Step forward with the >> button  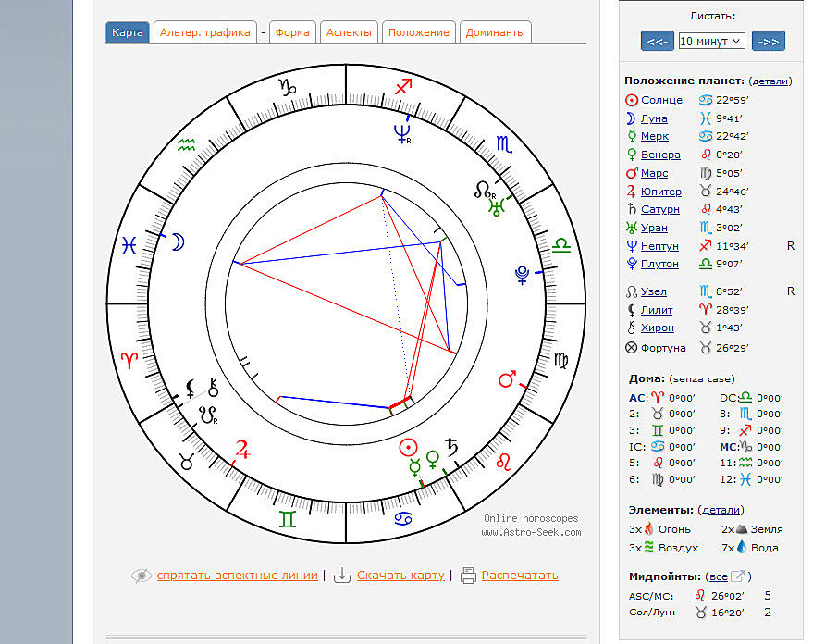point(768,41)
